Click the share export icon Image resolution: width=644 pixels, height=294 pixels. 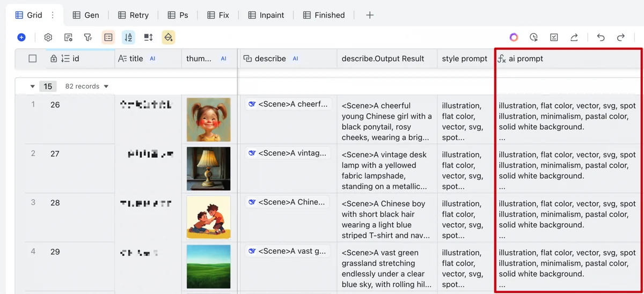click(x=574, y=37)
